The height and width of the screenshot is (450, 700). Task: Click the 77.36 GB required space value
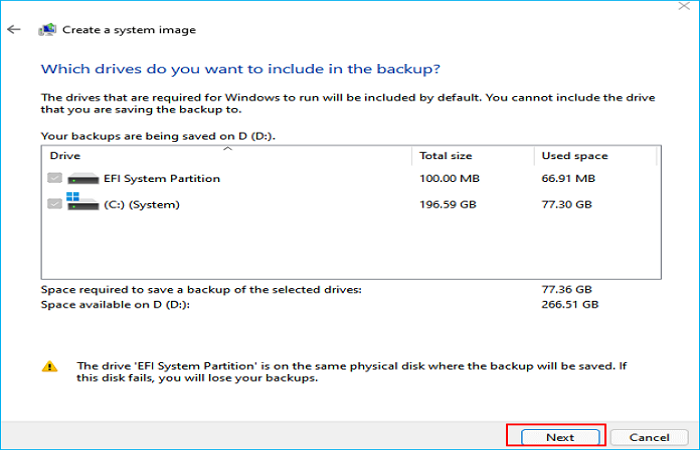567,289
